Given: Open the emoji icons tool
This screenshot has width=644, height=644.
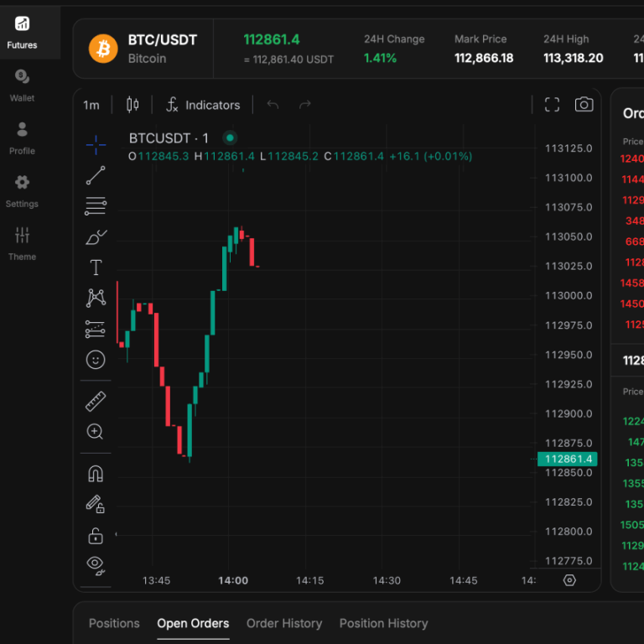Looking at the screenshot, I should pos(96,360).
